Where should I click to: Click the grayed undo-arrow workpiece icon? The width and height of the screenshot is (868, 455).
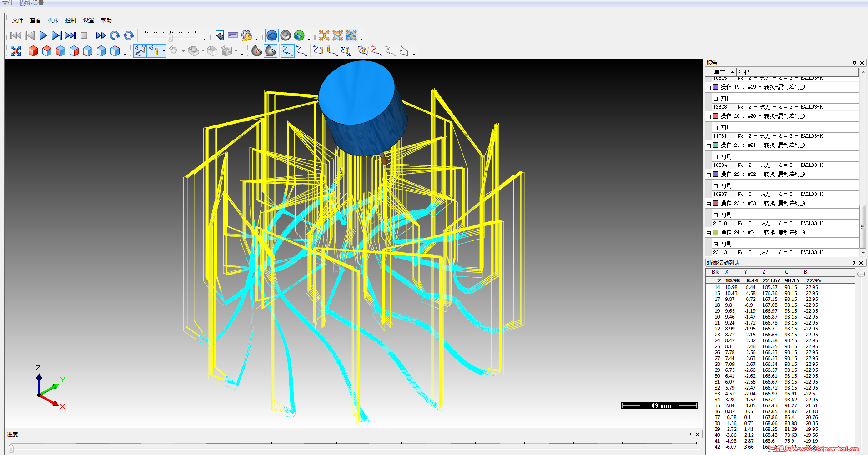(x=173, y=50)
